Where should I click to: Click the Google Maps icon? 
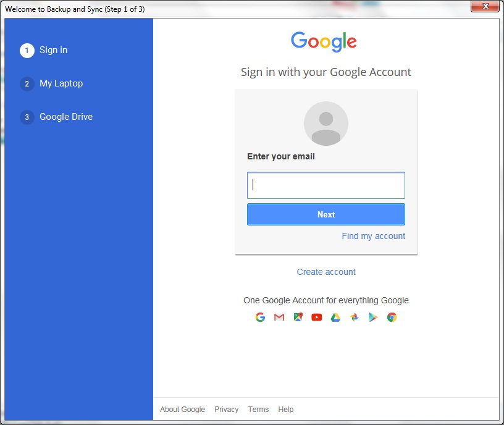click(x=298, y=317)
